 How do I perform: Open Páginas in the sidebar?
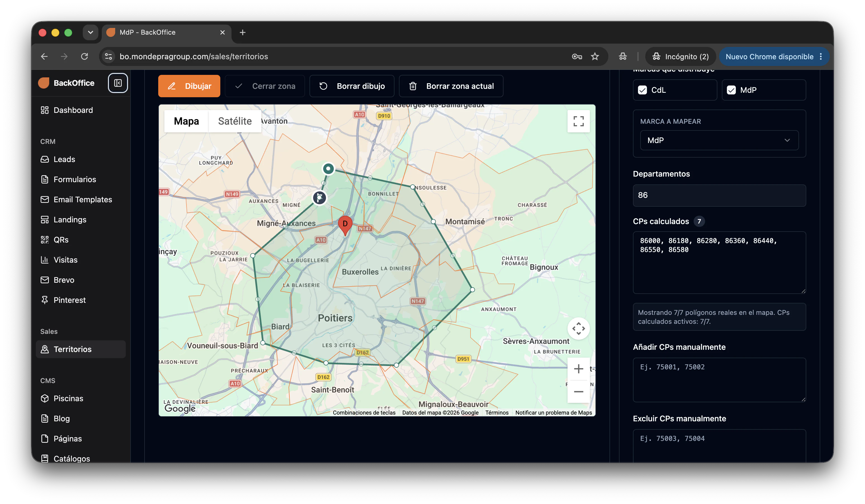click(x=81, y=438)
